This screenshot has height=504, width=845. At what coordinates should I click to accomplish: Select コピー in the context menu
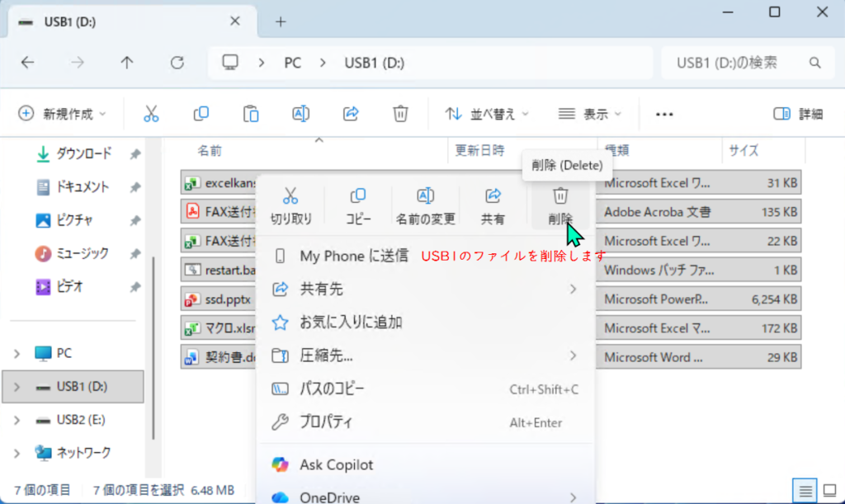coord(358,205)
